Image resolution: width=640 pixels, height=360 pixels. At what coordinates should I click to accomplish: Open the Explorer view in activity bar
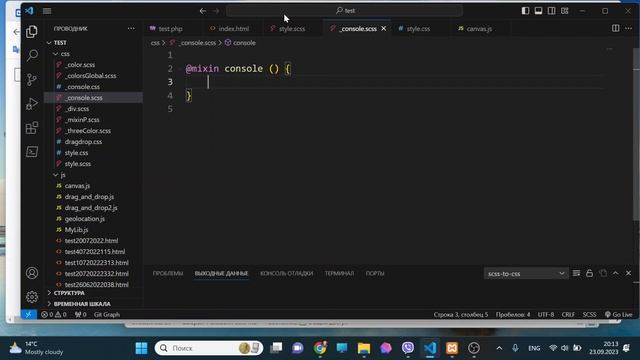pos(32,31)
